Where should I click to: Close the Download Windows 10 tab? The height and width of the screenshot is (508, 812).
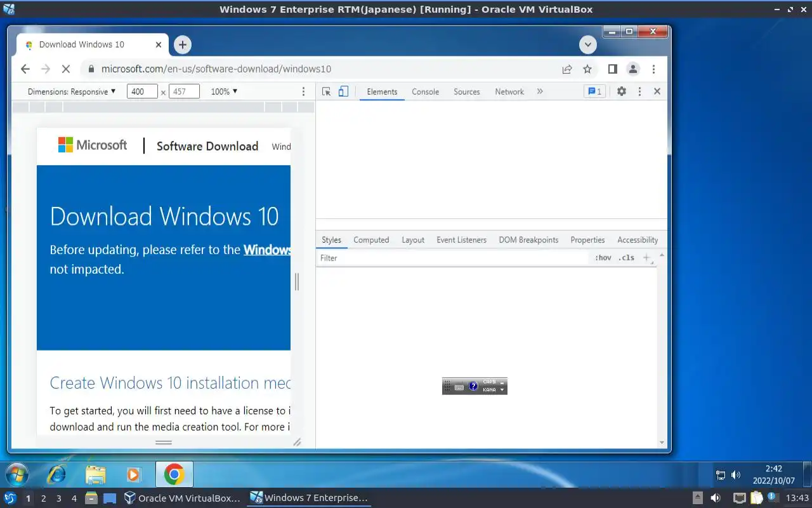tap(159, 44)
